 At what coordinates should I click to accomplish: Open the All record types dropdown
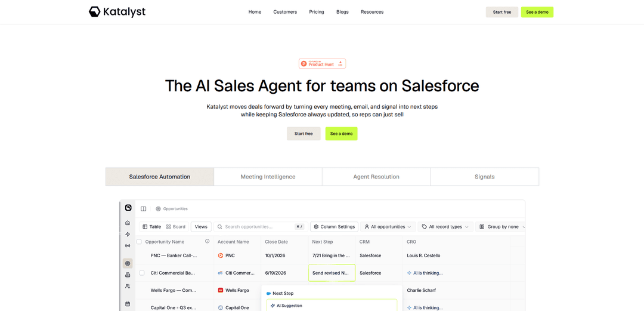(445, 227)
